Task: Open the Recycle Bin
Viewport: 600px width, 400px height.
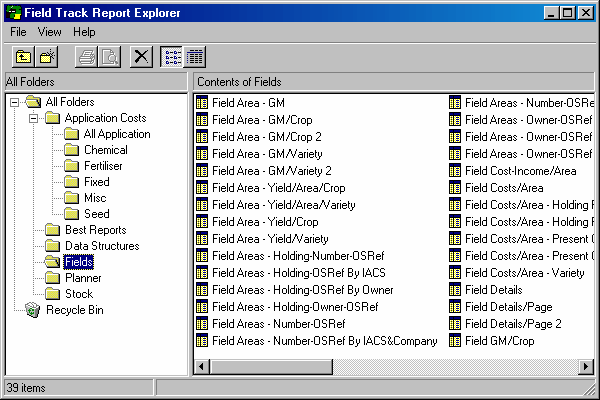Action: tap(75, 310)
